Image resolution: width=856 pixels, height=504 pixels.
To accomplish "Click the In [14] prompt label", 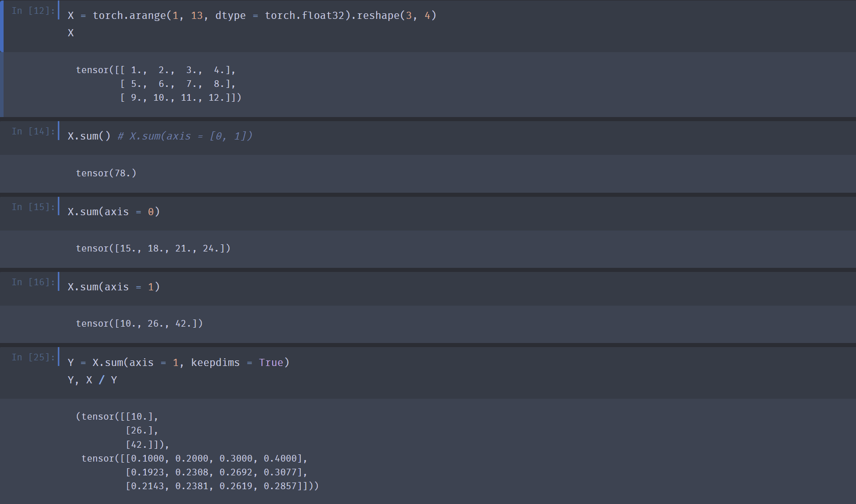I will click(x=33, y=131).
